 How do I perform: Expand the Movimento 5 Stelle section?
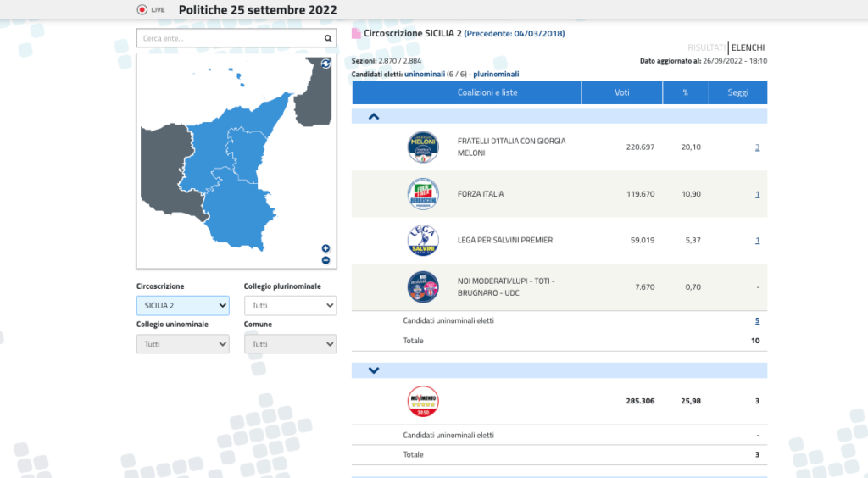[x=374, y=370]
